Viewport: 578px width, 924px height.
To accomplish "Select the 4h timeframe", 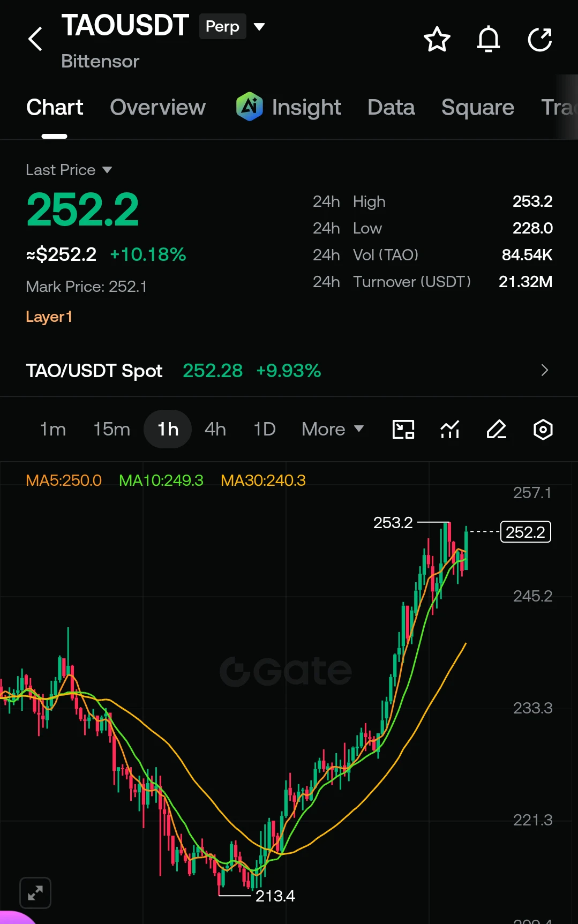I will pyautogui.click(x=215, y=429).
